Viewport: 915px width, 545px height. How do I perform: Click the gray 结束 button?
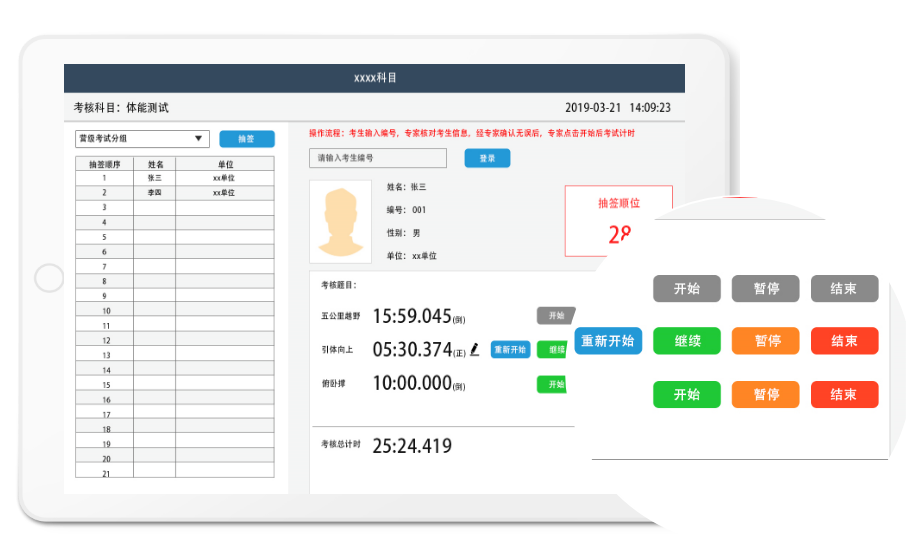(x=844, y=289)
